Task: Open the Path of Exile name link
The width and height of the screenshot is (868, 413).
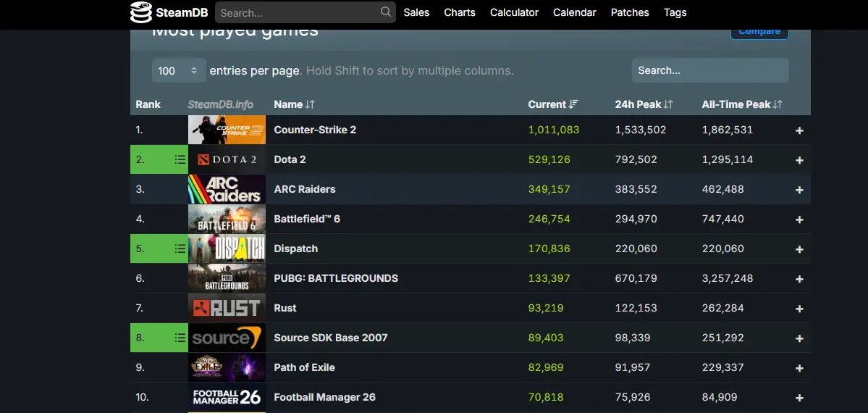Action: click(305, 367)
